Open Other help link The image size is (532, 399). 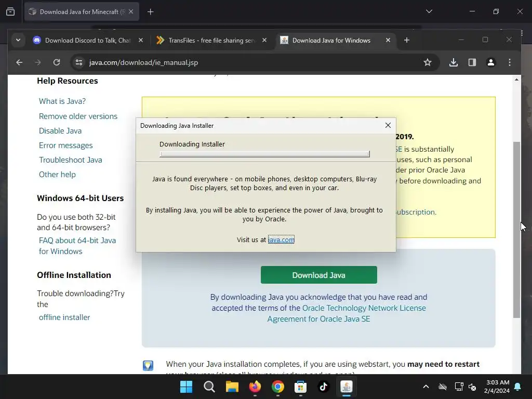pyautogui.click(x=57, y=175)
